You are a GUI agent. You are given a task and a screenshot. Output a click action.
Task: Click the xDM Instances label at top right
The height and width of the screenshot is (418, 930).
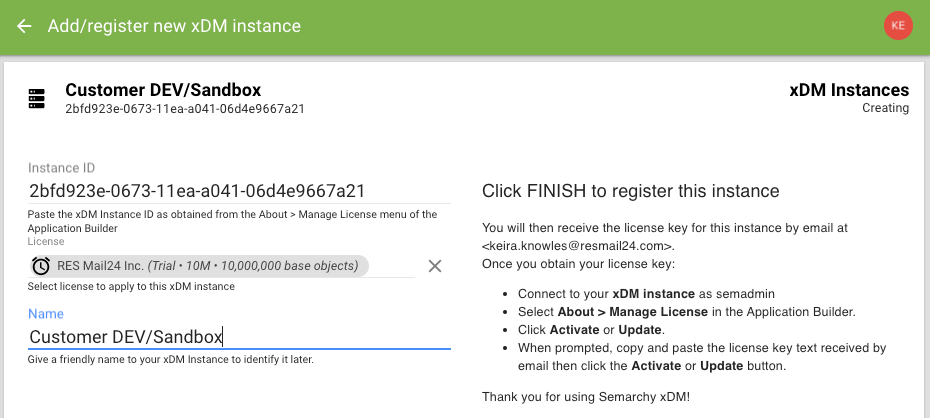pyautogui.click(x=849, y=90)
